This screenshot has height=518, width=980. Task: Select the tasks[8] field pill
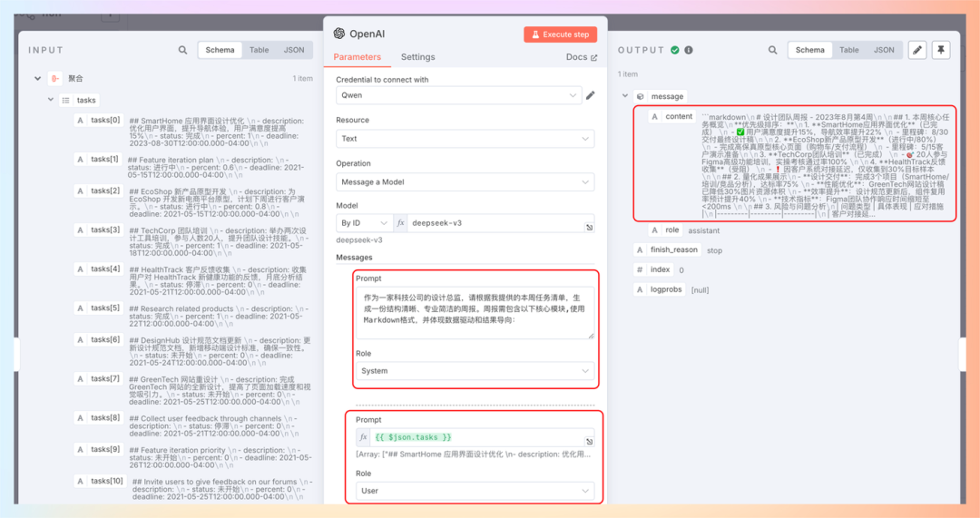click(x=98, y=417)
